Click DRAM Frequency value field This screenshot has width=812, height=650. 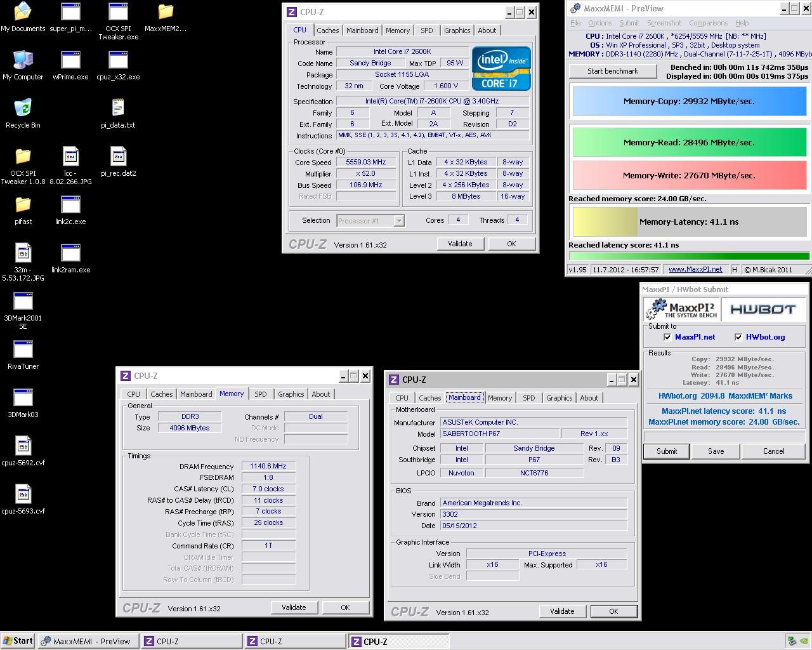click(268, 467)
